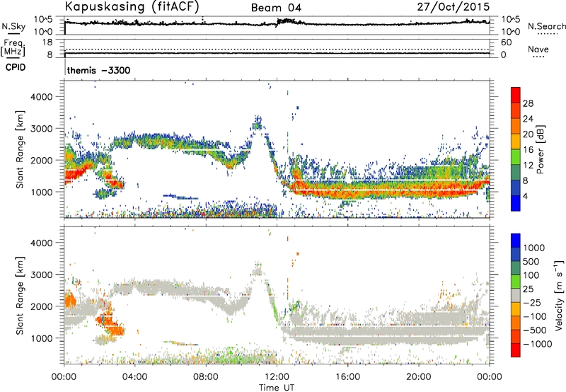Select the Time UT axis title
The width and height of the screenshot is (566, 392).
[277, 388]
